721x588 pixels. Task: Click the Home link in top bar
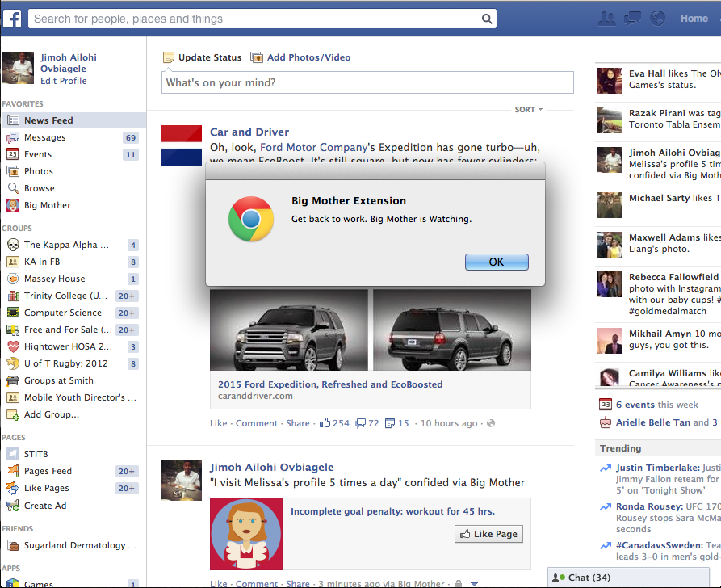(694, 19)
